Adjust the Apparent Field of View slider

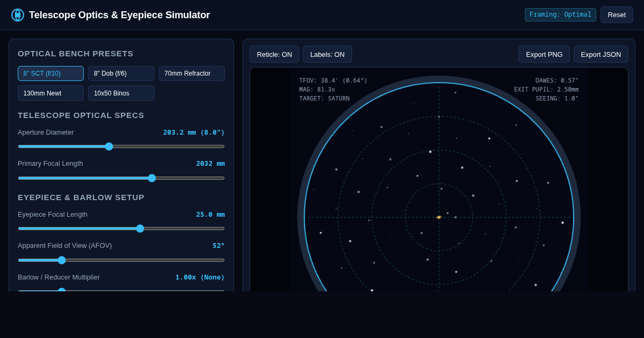click(x=121, y=260)
